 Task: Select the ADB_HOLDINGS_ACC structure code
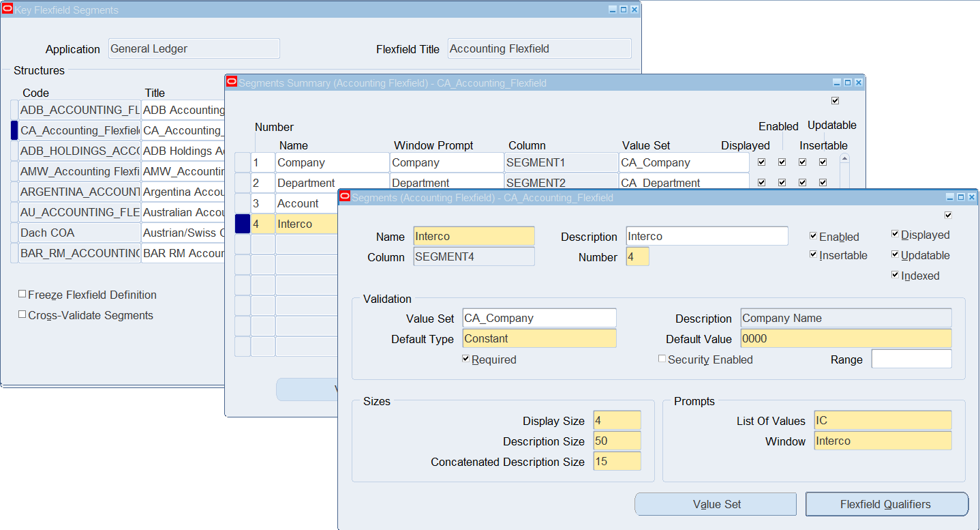coord(80,151)
